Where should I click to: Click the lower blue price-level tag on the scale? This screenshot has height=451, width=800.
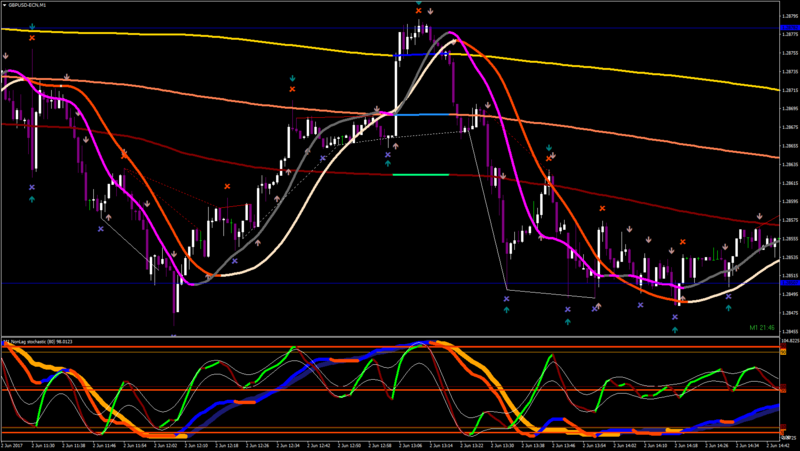pyautogui.click(x=790, y=283)
